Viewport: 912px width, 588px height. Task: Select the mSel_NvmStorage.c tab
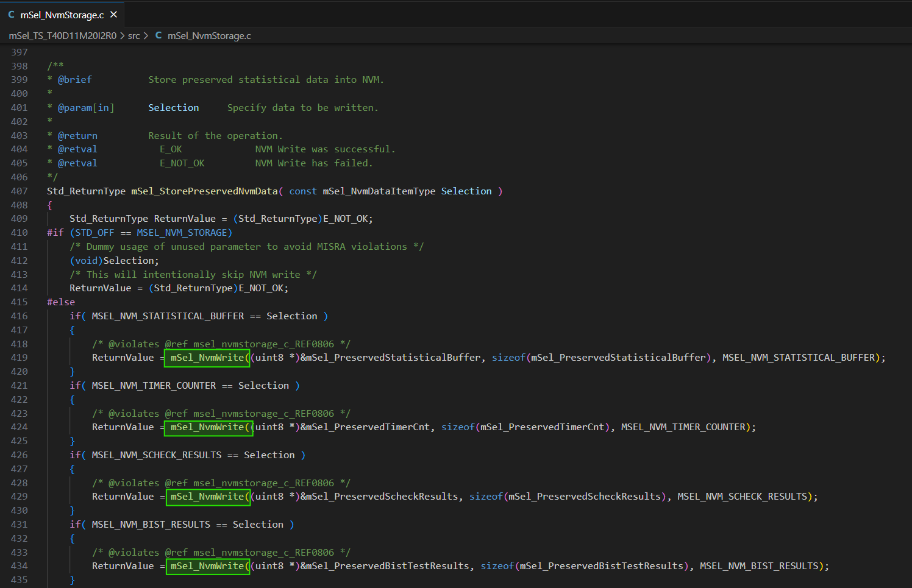pos(62,15)
